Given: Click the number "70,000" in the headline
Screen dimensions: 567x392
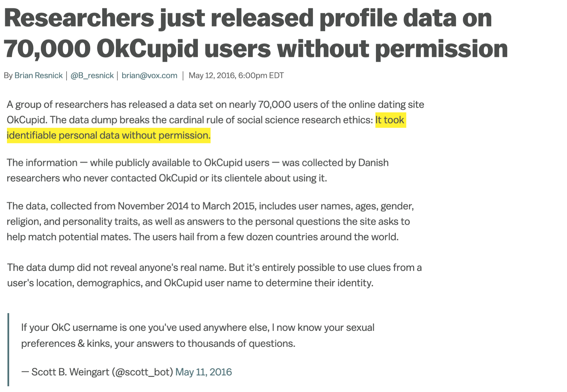Looking at the screenshot, I should (47, 49).
